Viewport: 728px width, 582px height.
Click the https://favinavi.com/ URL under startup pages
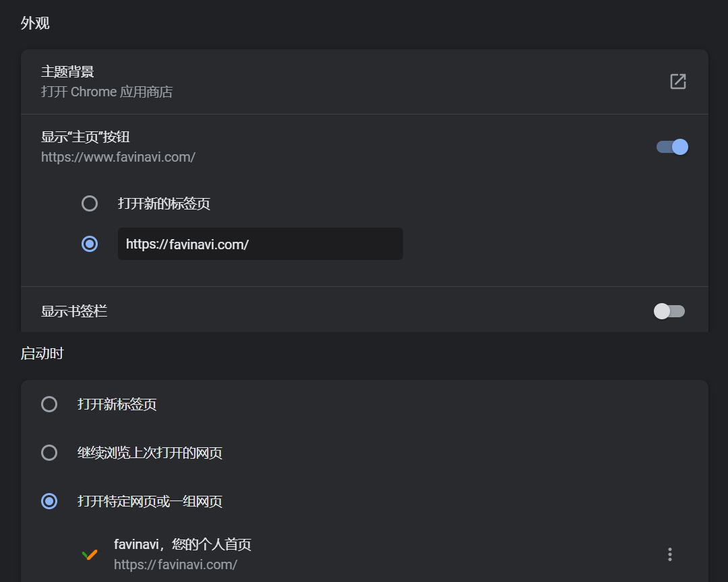point(175,564)
